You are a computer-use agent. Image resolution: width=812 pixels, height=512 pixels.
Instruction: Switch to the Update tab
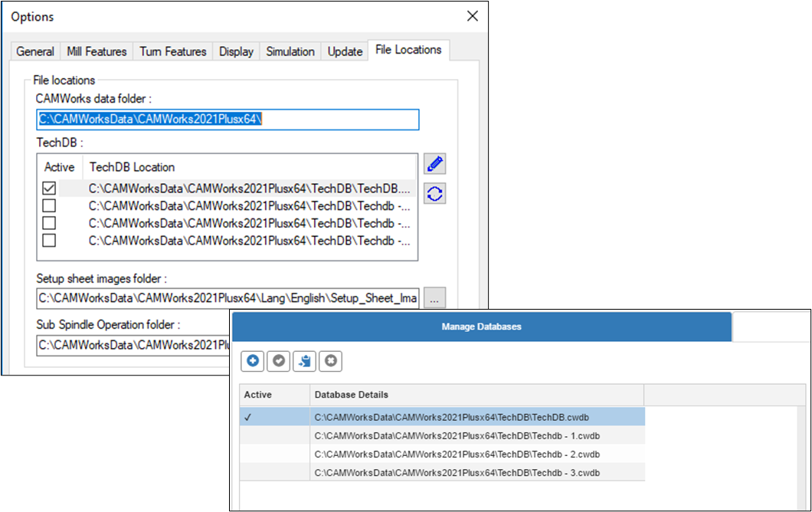tap(345, 51)
